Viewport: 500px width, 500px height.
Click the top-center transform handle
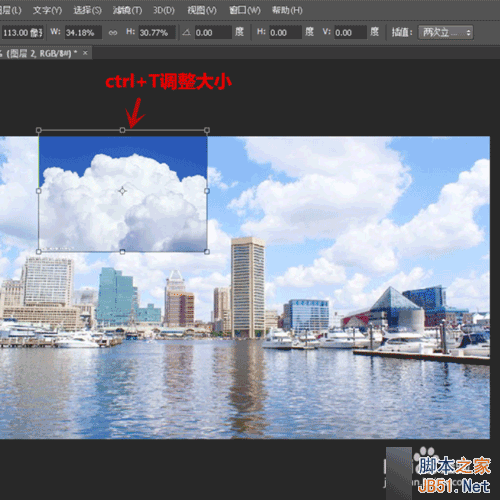tap(122, 130)
